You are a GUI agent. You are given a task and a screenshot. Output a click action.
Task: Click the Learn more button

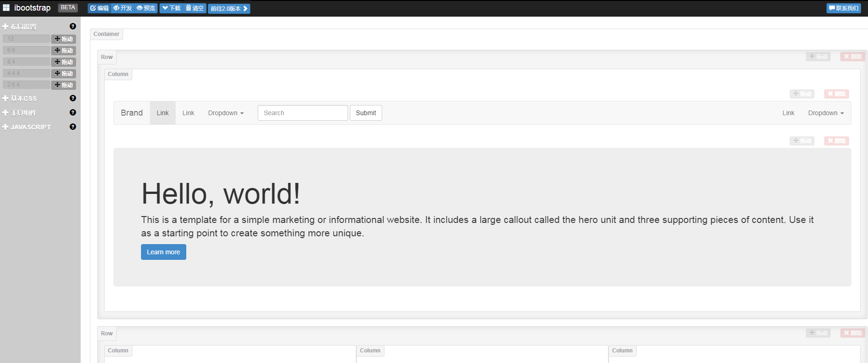click(163, 252)
